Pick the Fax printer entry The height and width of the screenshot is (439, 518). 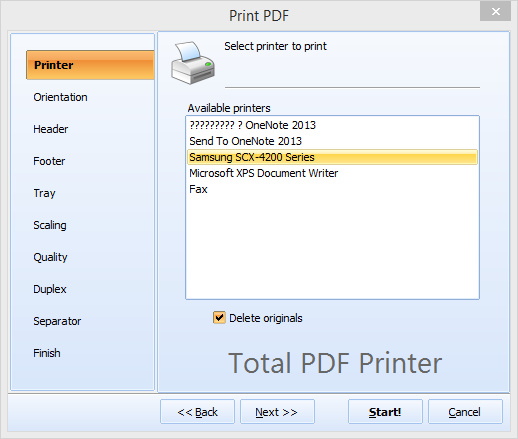tap(332, 189)
